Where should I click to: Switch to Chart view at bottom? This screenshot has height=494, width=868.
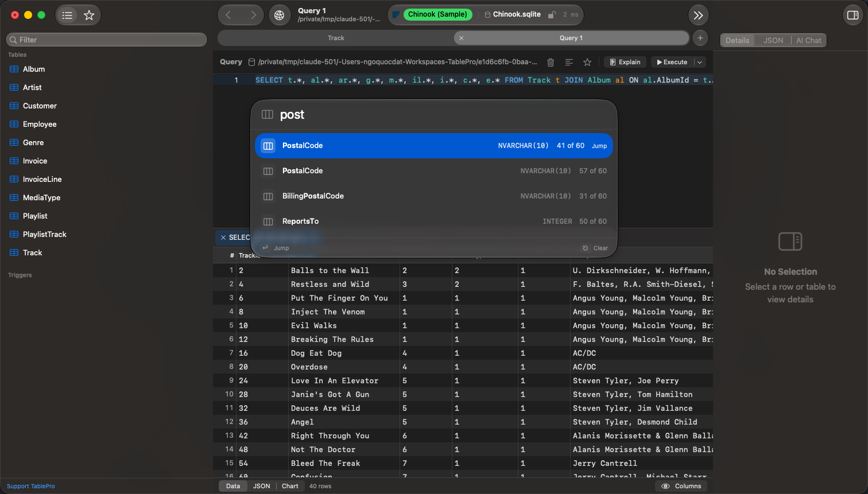pos(290,486)
